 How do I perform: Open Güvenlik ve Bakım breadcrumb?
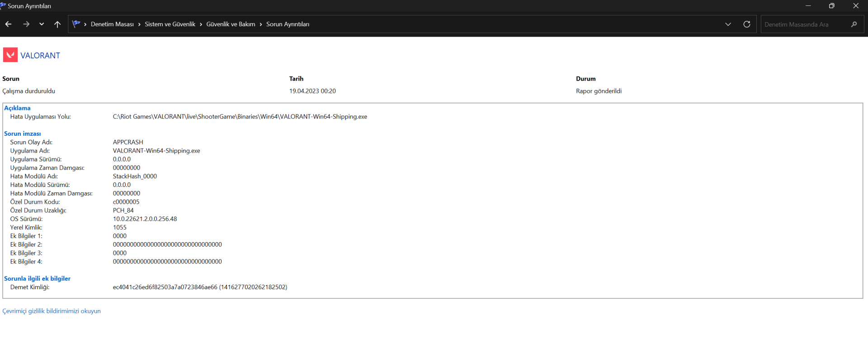pos(231,24)
